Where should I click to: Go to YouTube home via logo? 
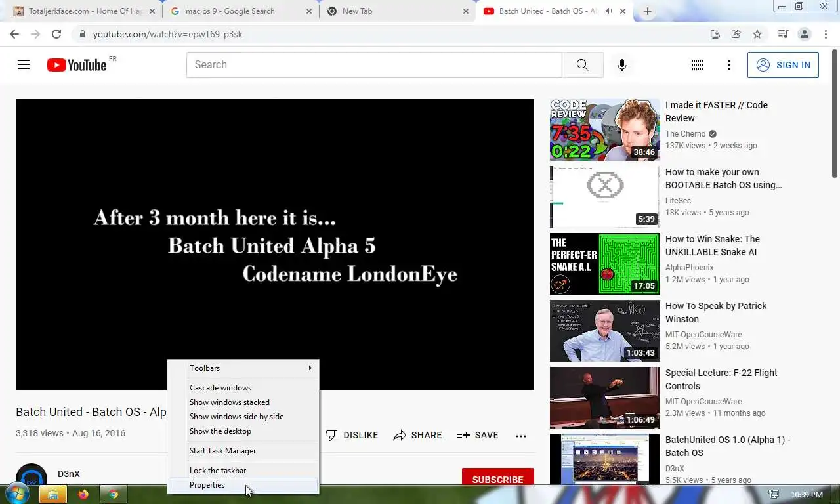coord(77,65)
